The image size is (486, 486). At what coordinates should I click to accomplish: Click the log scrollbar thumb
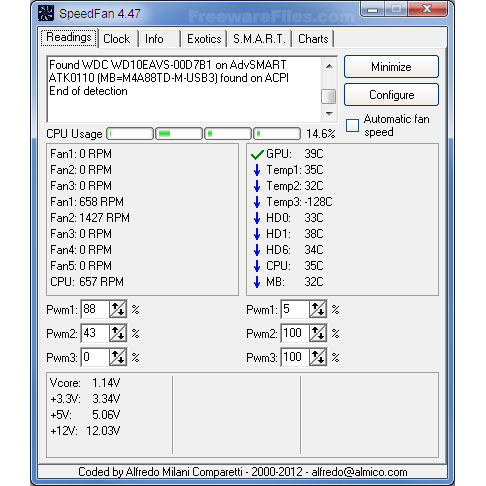point(329,96)
